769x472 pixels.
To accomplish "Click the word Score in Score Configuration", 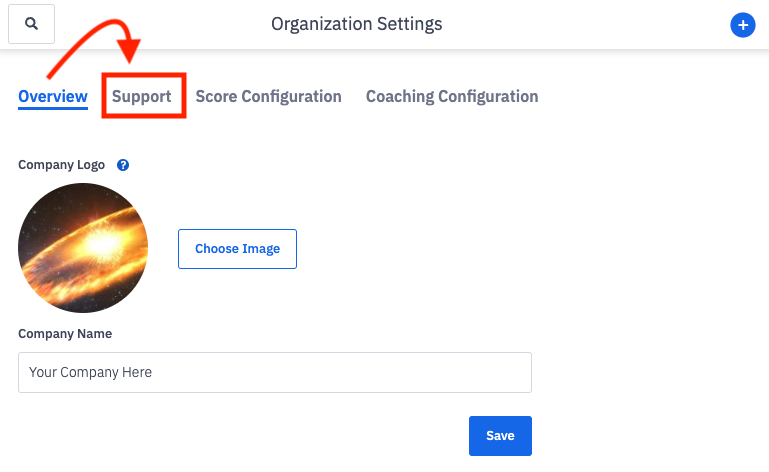I will (x=216, y=97).
